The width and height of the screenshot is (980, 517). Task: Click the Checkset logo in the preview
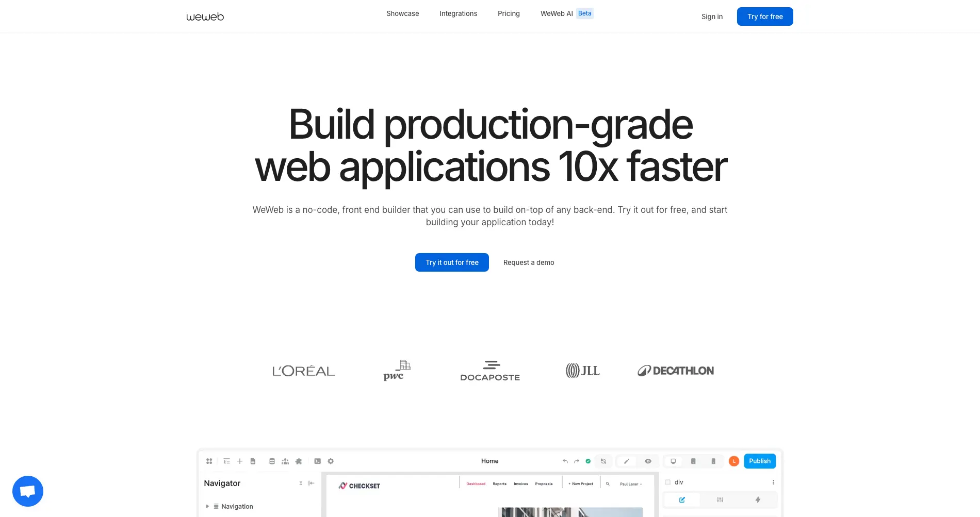click(360, 486)
